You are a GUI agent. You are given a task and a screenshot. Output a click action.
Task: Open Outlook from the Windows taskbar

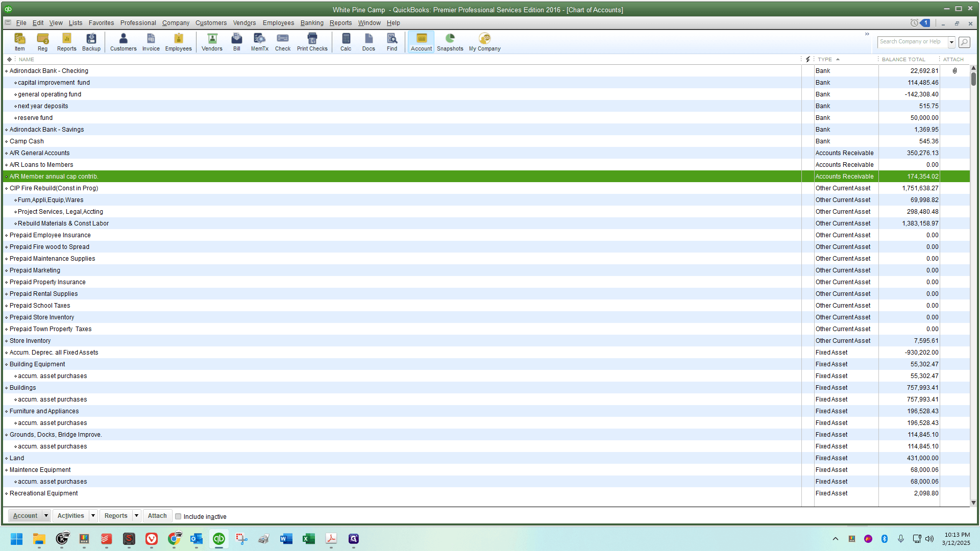(x=197, y=539)
